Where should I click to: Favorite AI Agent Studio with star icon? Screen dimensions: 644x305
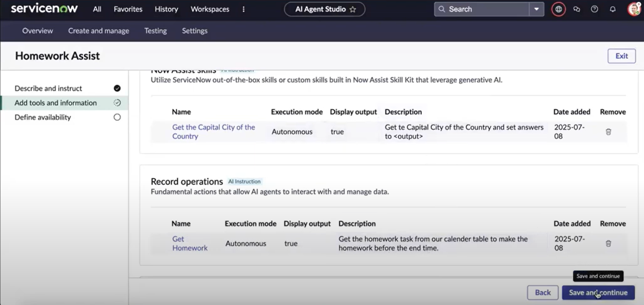353,9
